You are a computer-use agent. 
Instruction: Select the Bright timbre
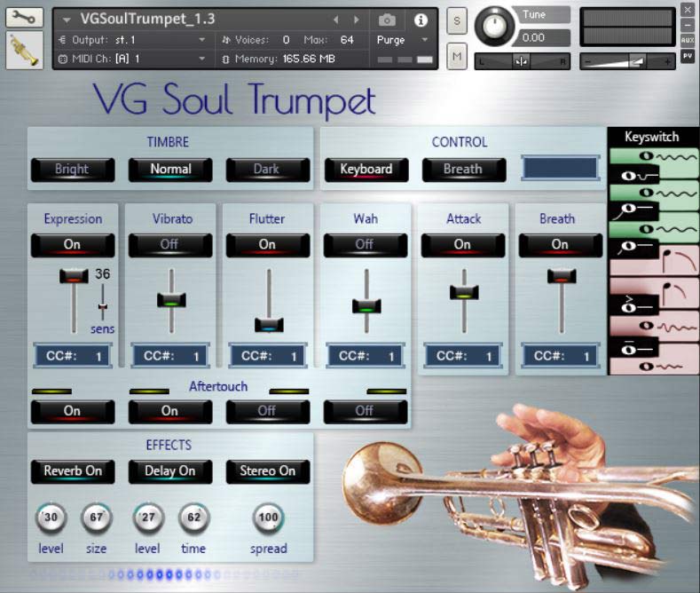pos(73,170)
